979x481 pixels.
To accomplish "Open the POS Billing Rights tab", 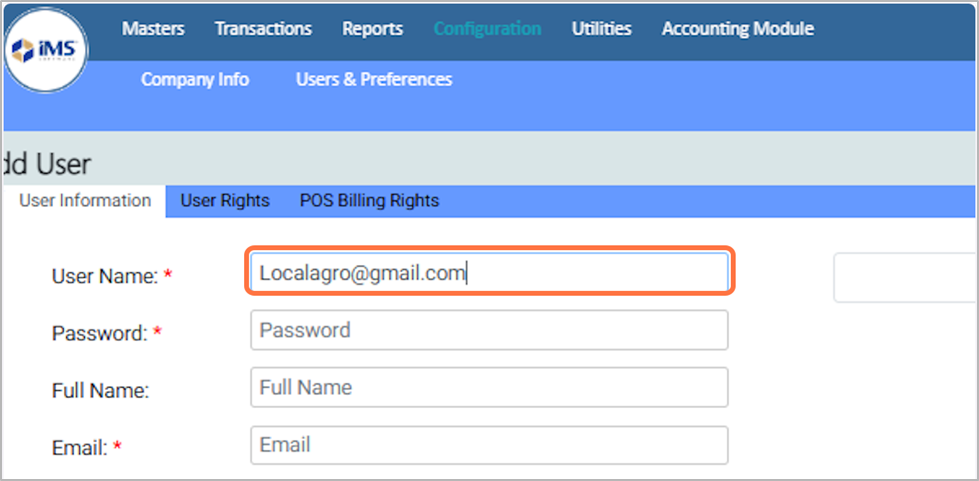I will 369,201.
